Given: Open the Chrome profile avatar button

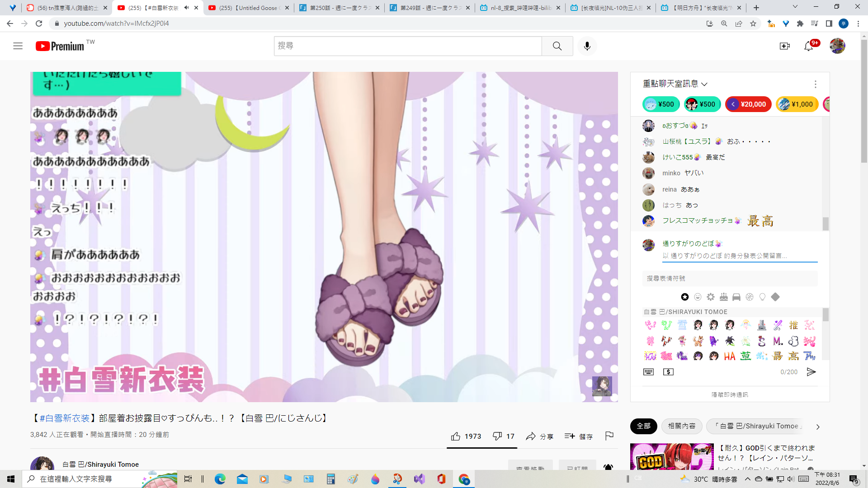Looking at the screenshot, I should 844,23.
